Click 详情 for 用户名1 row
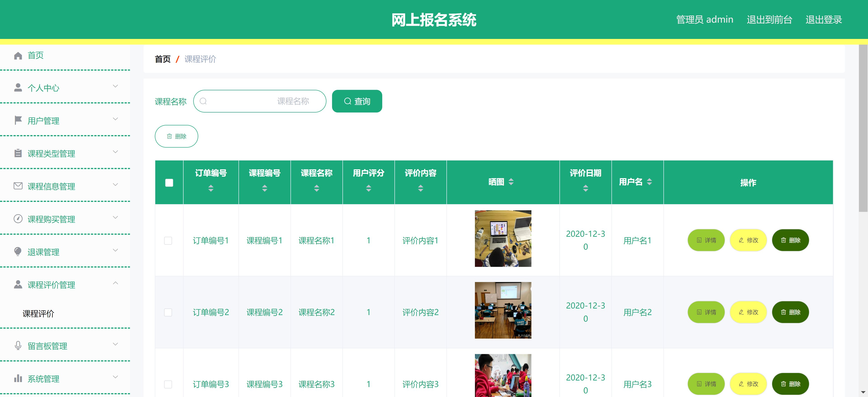The width and height of the screenshot is (868, 397). click(706, 240)
